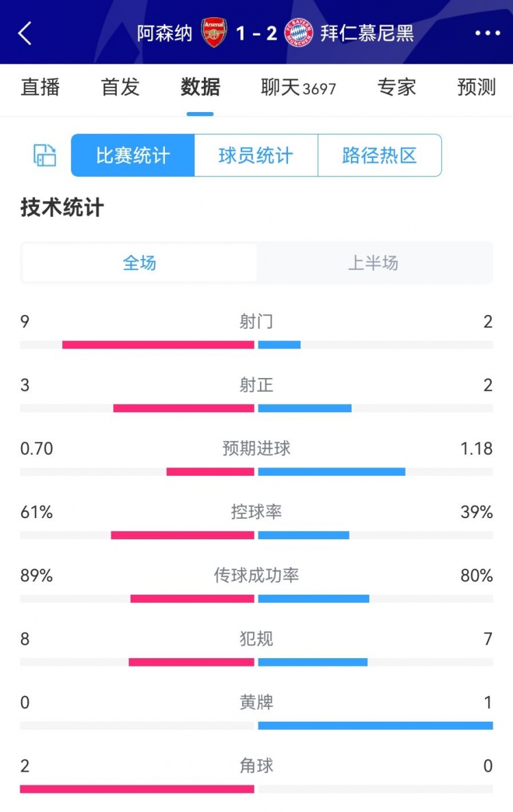Tap the 控球率 possession label

256,512
